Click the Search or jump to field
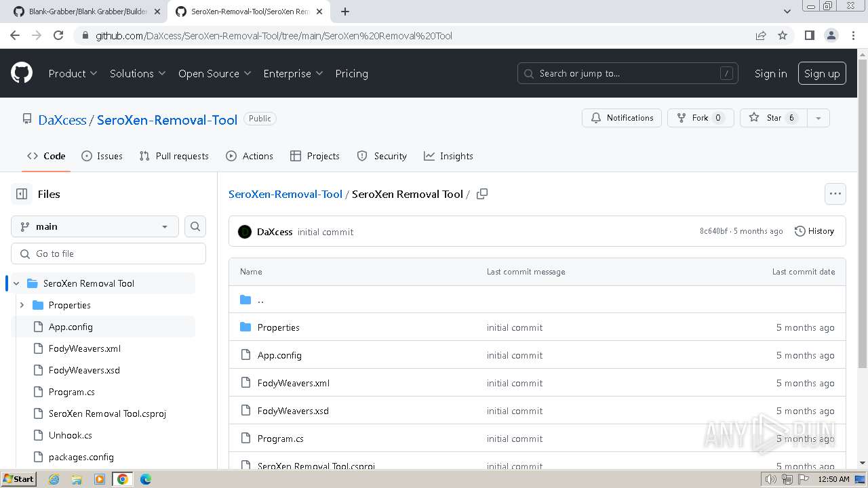 pyautogui.click(x=628, y=73)
